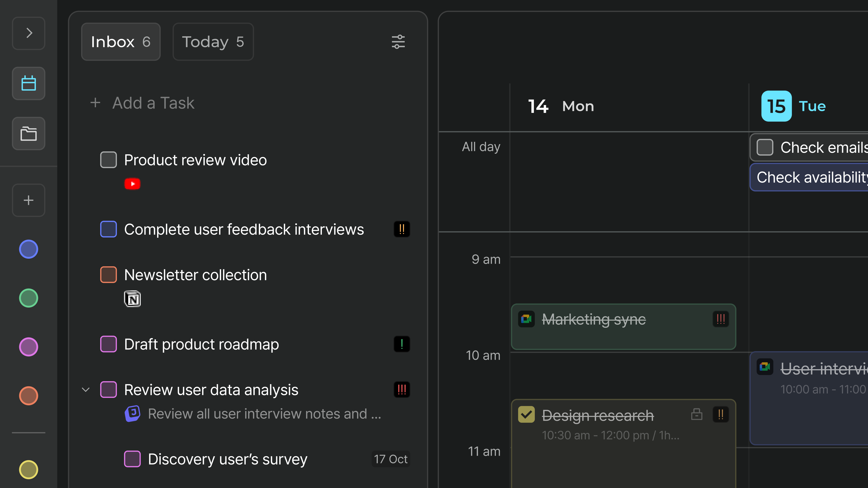Open the calendar view sidebar icon
Viewport: 868px width, 488px height.
point(29,83)
